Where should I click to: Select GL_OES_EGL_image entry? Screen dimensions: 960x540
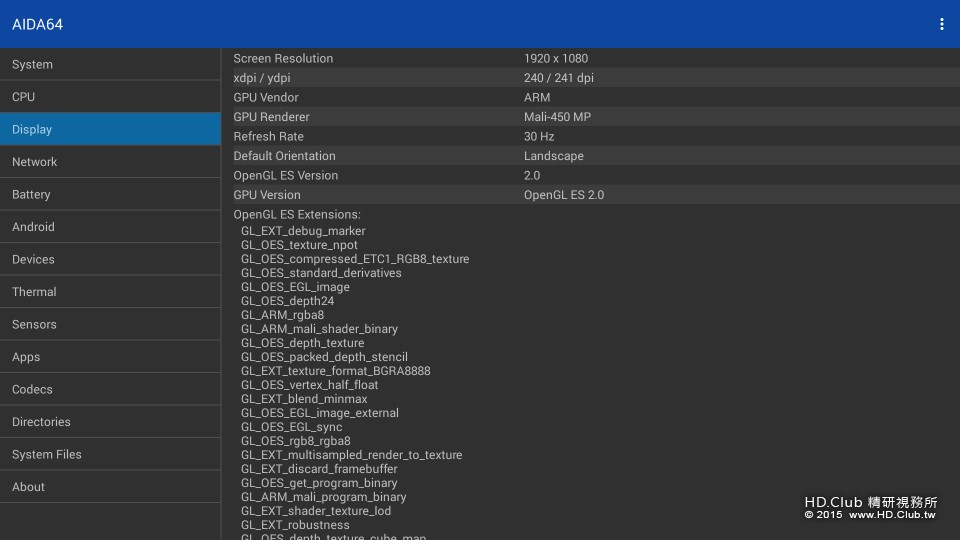coord(295,287)
